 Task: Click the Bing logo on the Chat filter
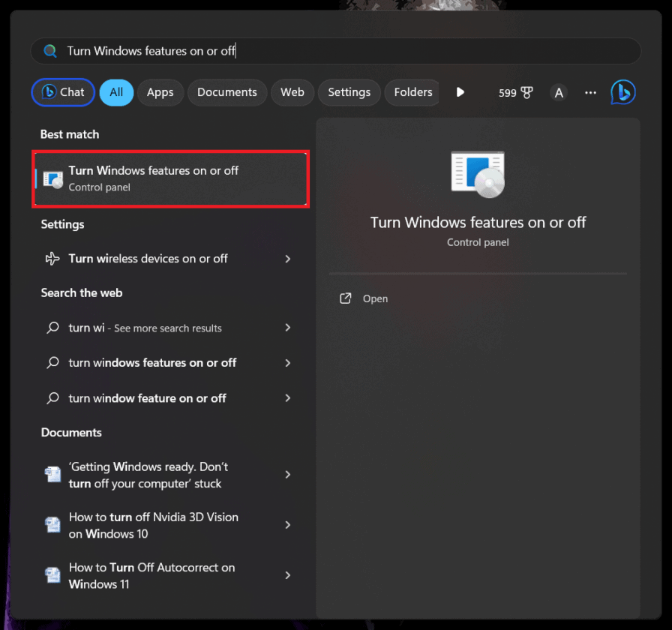(49, 91)
